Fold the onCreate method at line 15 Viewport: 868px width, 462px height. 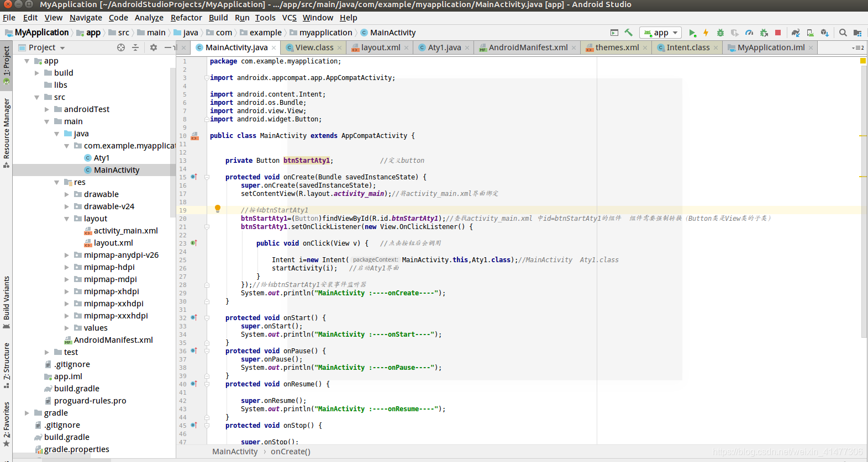[x=207, y=177]
